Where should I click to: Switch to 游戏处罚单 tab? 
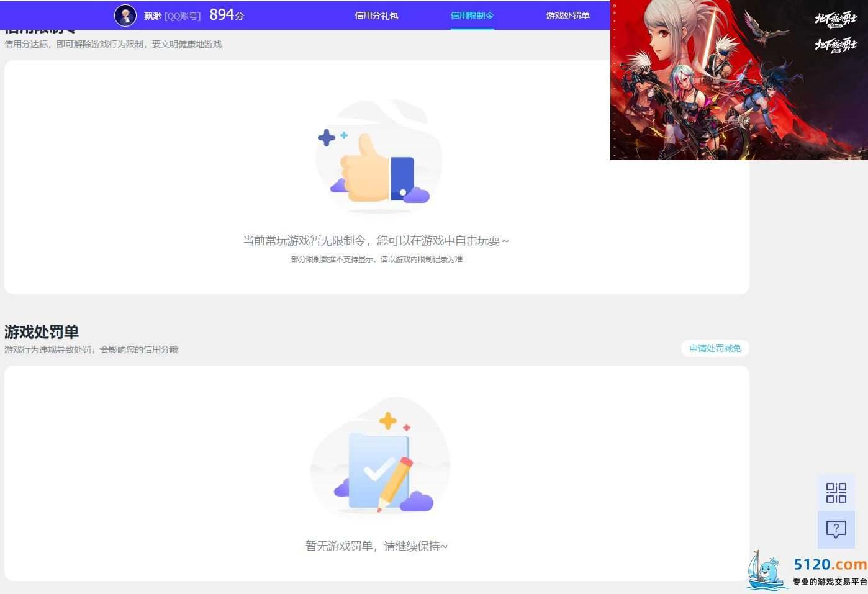[567, 16]
